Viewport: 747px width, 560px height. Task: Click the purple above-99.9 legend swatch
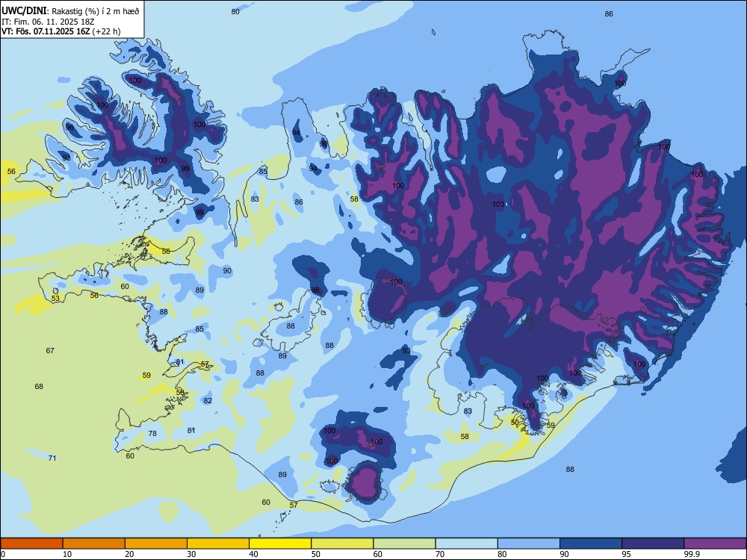click(x=715, y=544)
